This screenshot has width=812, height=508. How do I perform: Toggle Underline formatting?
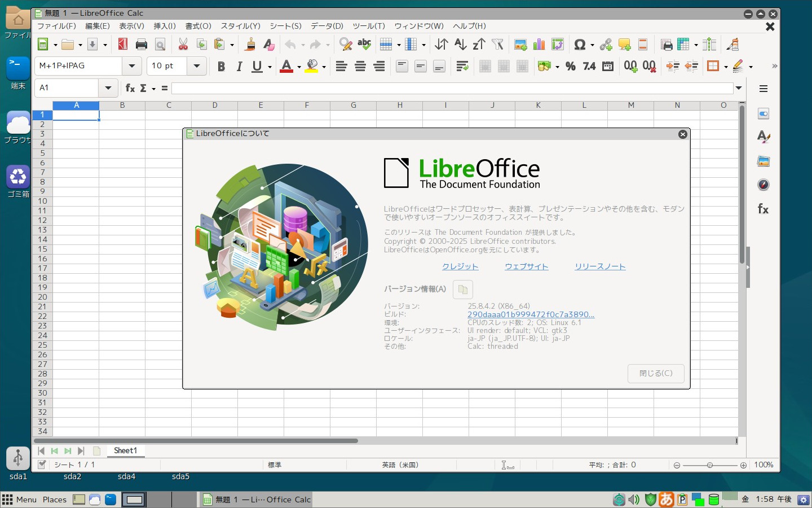click(257, 67)
